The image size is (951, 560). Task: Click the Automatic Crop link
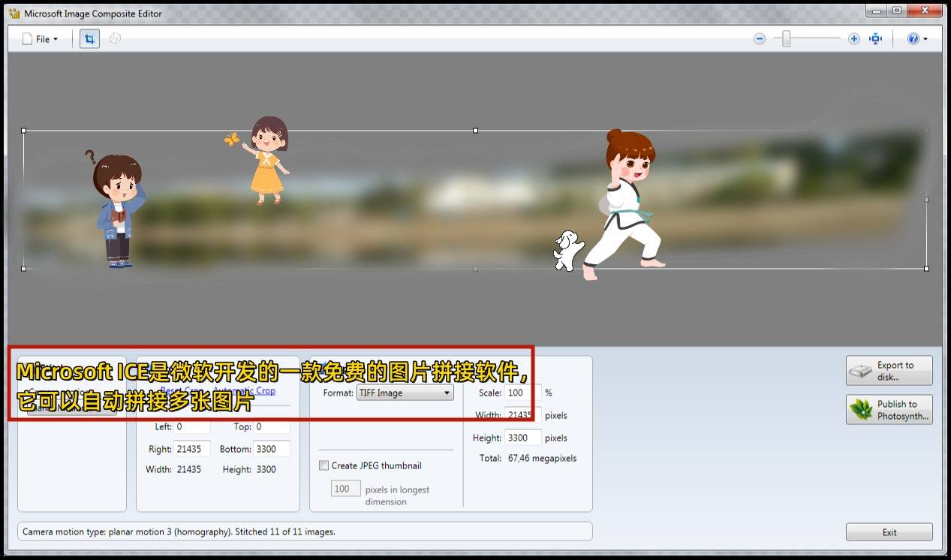click(x=244, y=390)
